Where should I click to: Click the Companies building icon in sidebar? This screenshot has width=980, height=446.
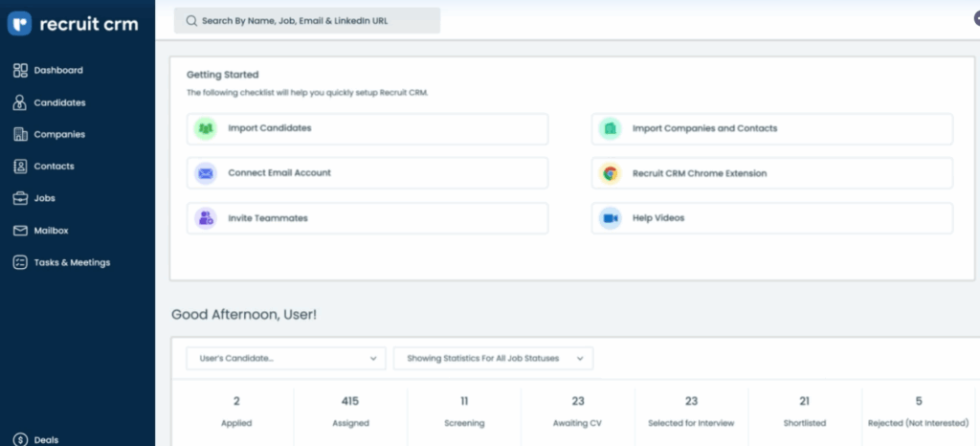coord(20,134)
